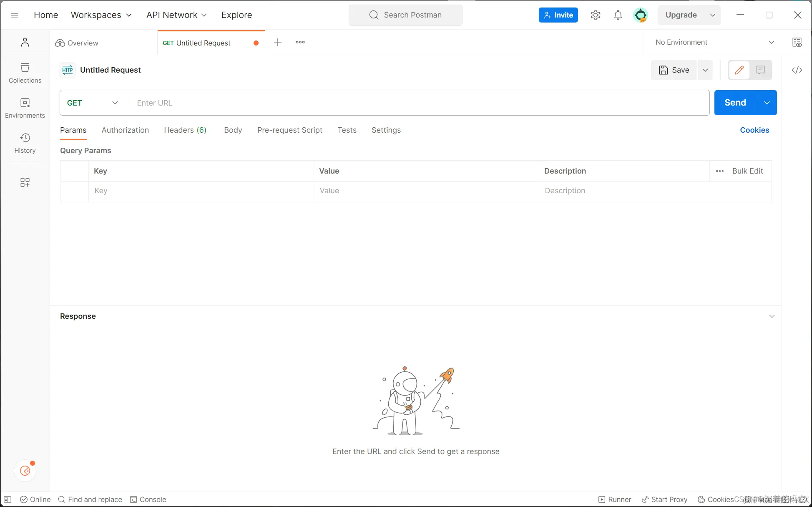Image resolution: width=812 pixels, height=507 pixels.
Task: Open the Environments sidebar panel
Action: click(25, 108)
